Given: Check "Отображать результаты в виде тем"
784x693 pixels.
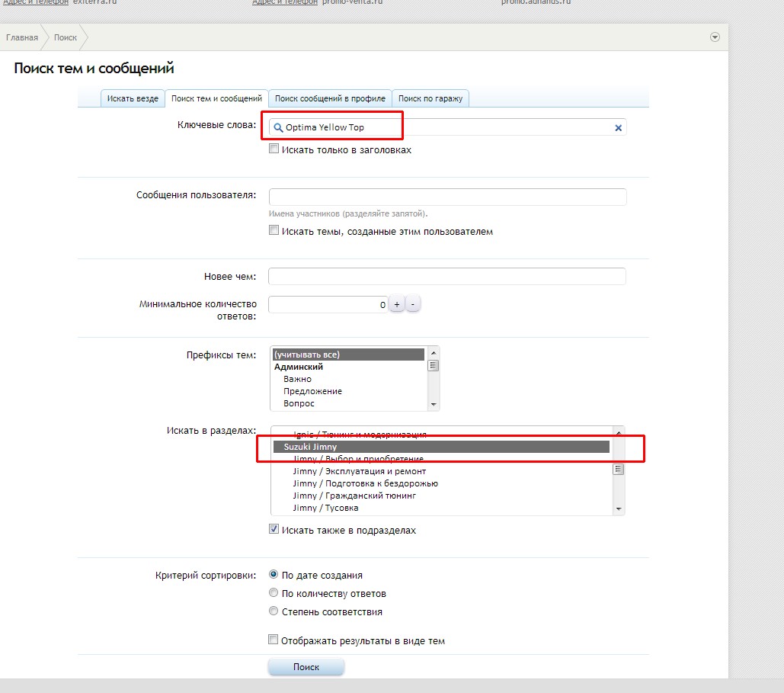Looking at the screenshot, I should pyautogui.click(x=274, y=640).
